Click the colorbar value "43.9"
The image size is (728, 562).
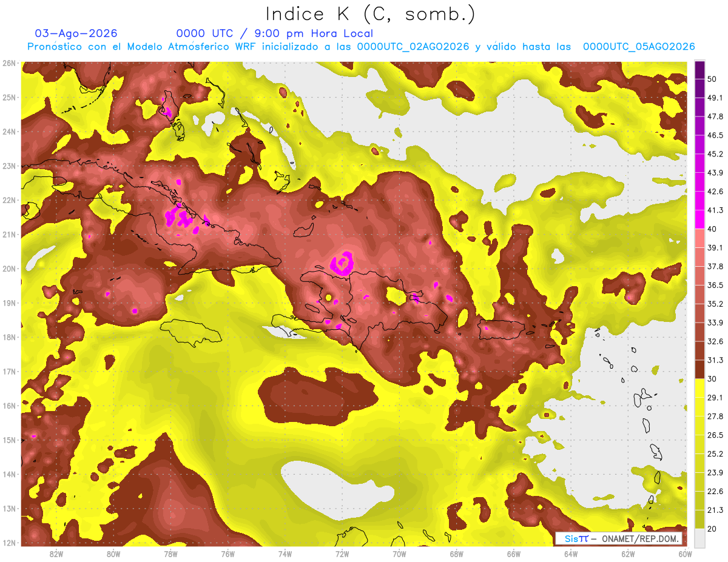tap(715, 173)
